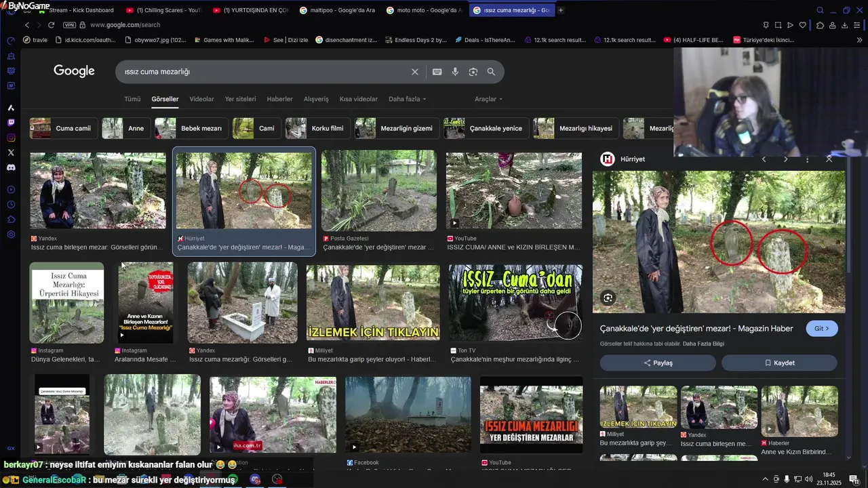Open the preview panel three-dot menu
Viewport: 868px width, 488px height.
tap(807, 159)
